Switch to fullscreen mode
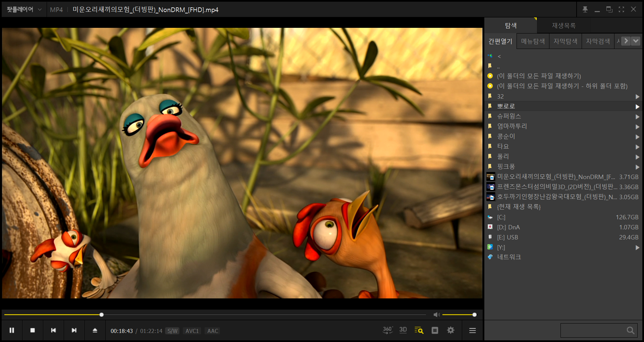Image resolution: width=644 pixels, height=342 pixels. [621, 9]
